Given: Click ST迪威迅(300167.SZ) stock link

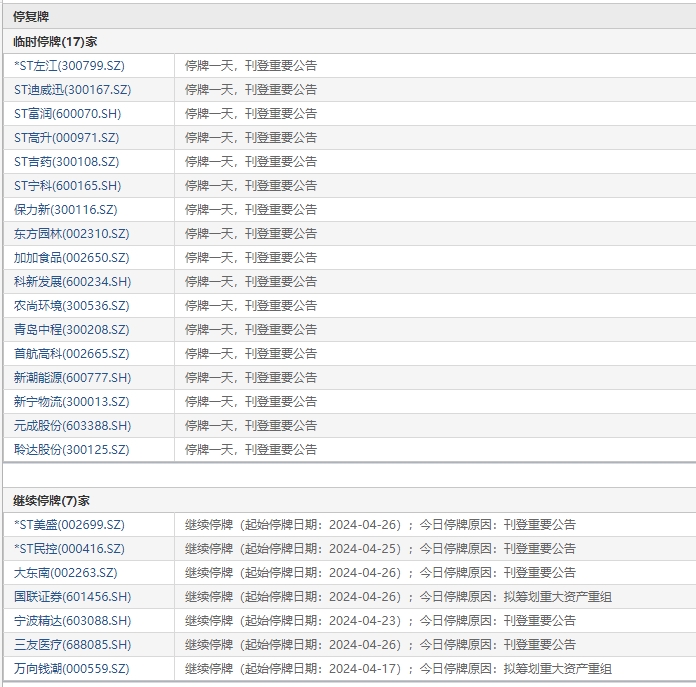Looking at the screenshot, I should (72, 90).
